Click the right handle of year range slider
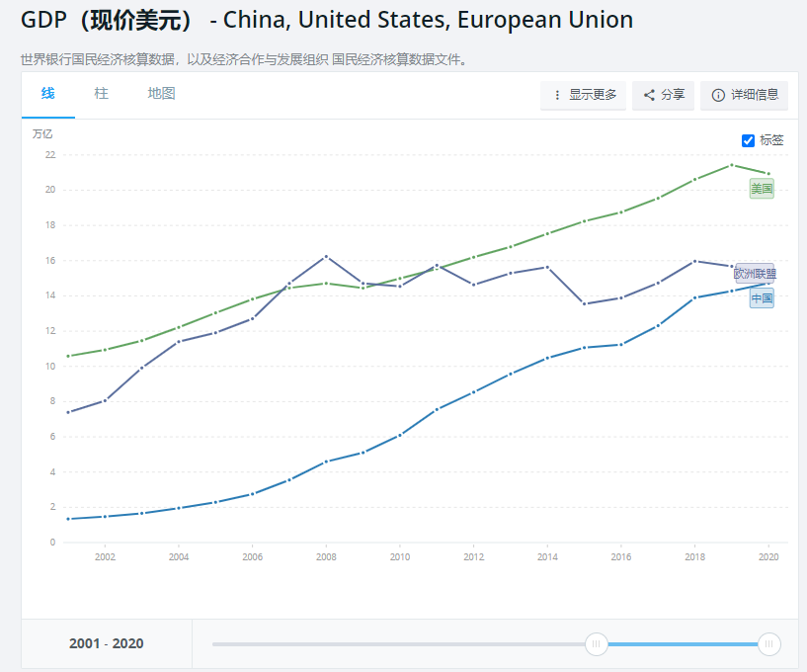 pos(769,644)
